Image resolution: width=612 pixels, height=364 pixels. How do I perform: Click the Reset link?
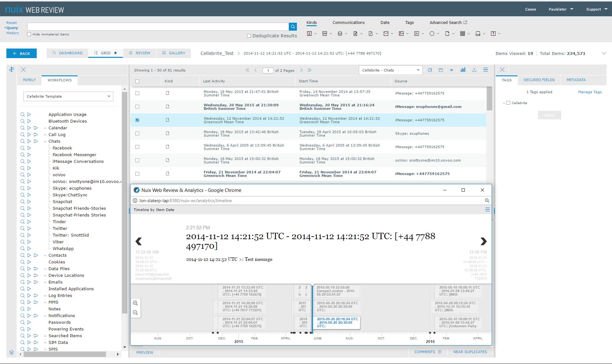coord(11,23)
